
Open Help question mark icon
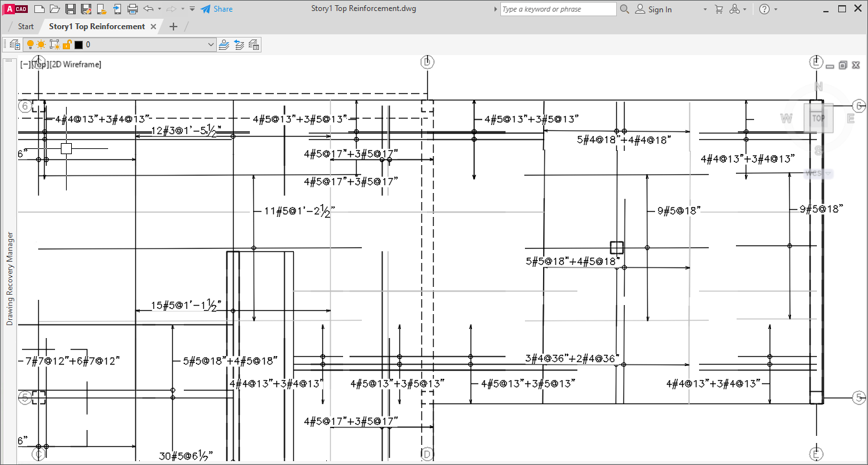click(x=764, y=9)
